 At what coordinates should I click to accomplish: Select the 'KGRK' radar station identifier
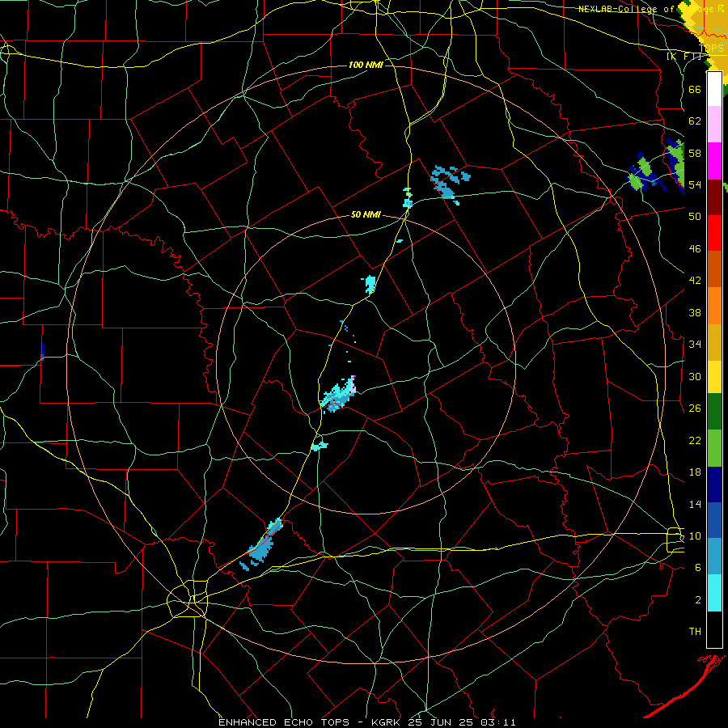(387, 722)
